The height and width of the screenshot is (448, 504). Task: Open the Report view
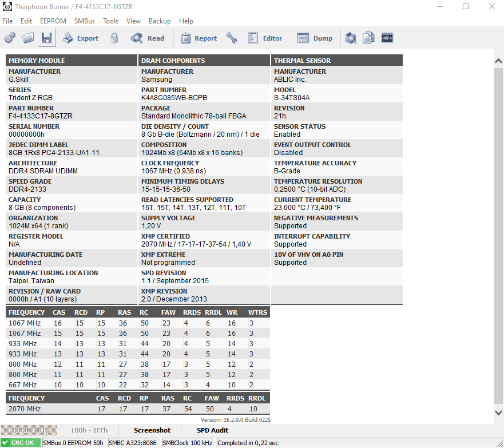(199, 38)
